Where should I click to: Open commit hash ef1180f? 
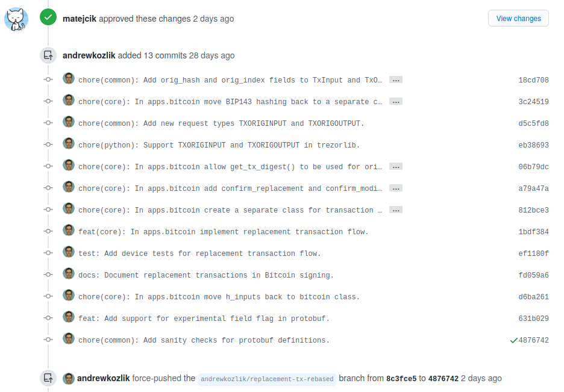click(533, 254)
